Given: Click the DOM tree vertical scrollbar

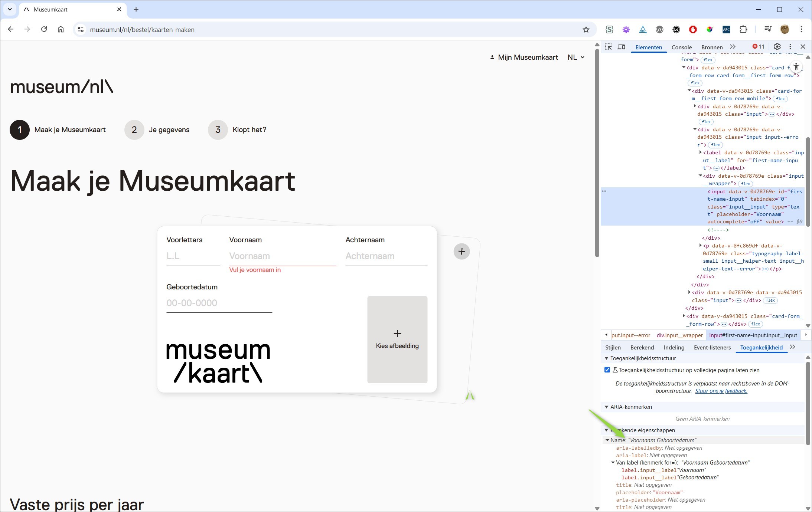Looking at the screenshot, I should (x=808, y=182).
